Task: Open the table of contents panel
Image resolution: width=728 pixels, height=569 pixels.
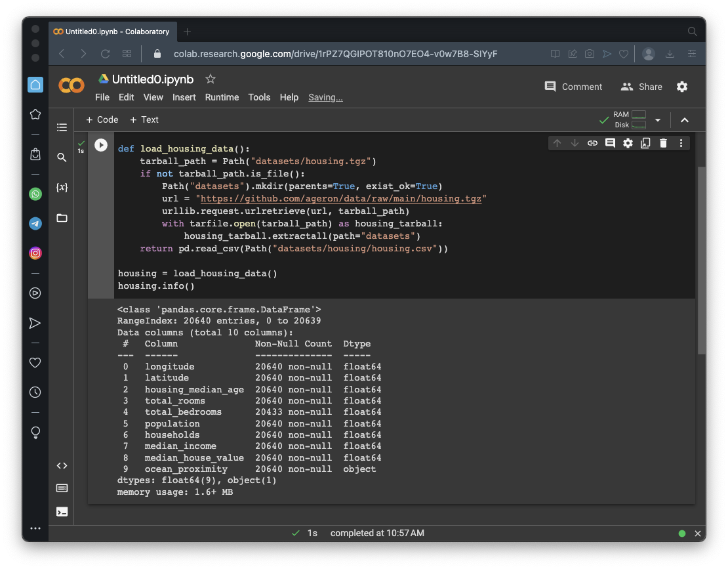Action: click(62, 127)
